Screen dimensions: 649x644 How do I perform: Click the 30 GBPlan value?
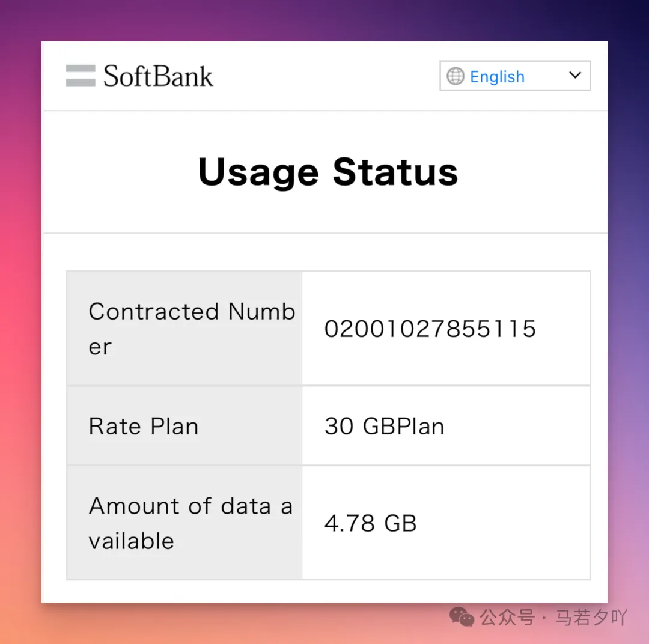tap(385, 427)
